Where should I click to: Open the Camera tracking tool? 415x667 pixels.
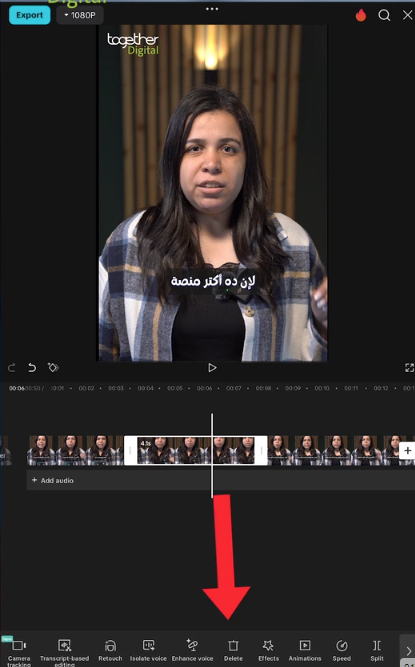coord(19,652)
